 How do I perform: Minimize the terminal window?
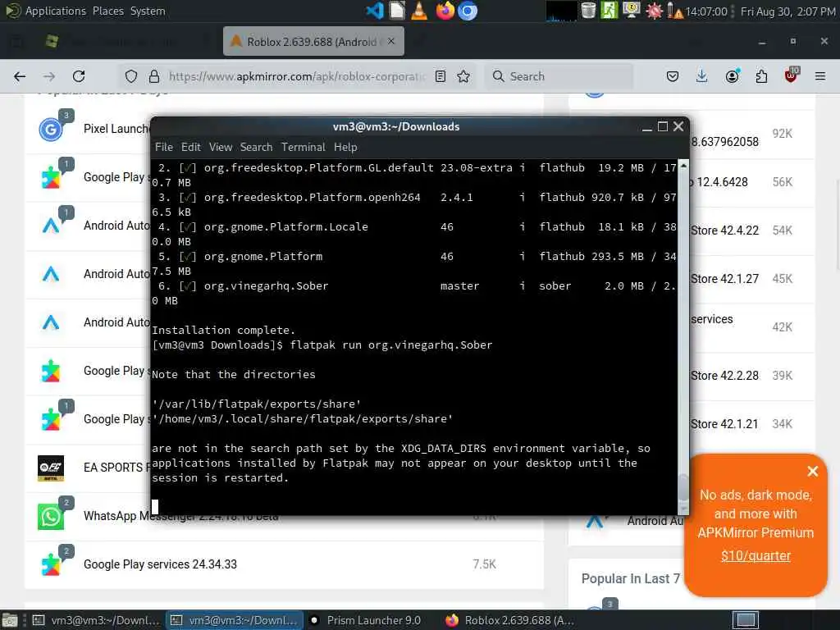click(647, 127)
